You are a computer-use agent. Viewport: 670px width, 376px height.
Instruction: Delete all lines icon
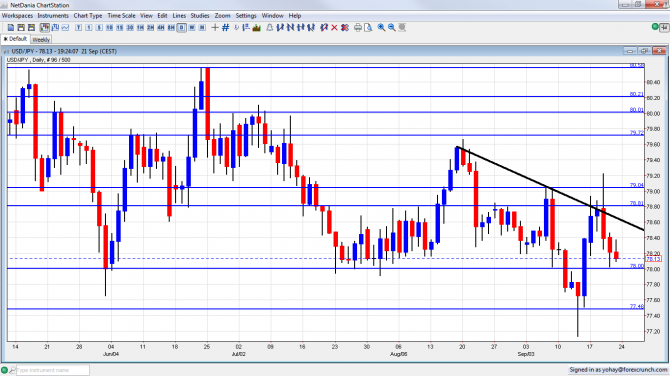(345, 28)
